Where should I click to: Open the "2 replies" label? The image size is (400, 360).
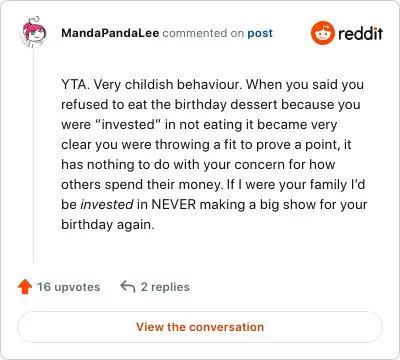(165, 287)
